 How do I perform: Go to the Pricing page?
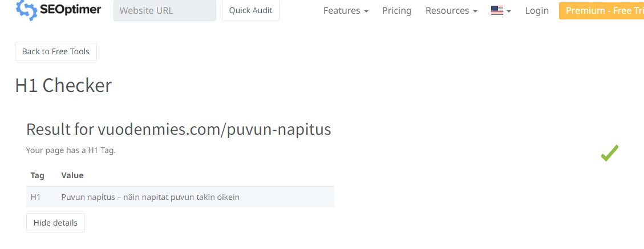click(397, 11)
